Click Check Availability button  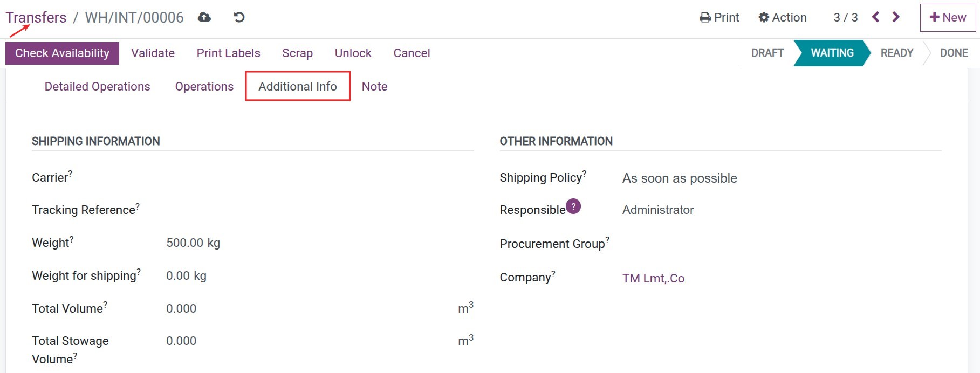pos(62,53)
